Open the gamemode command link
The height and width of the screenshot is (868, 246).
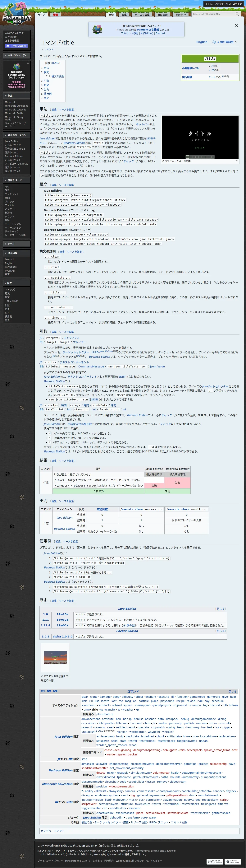click(197, 697)
